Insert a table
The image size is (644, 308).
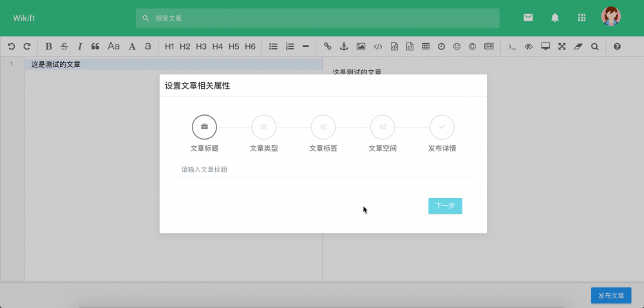pos(426,46)
